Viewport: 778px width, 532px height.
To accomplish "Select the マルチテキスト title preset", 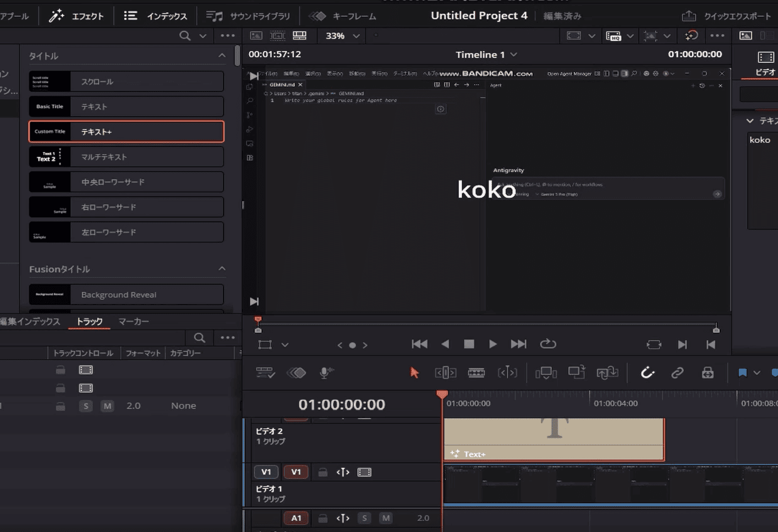I will (x=126, y=157).
